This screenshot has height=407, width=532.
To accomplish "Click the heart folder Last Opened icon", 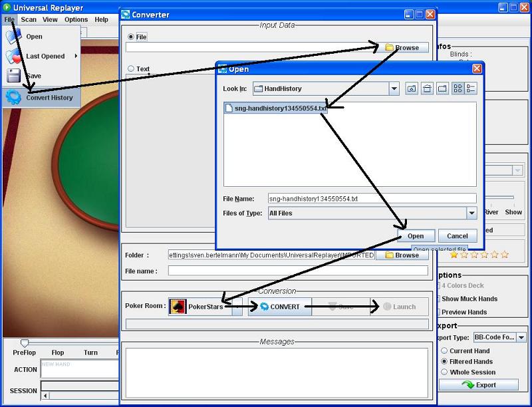I will (13, 57).
